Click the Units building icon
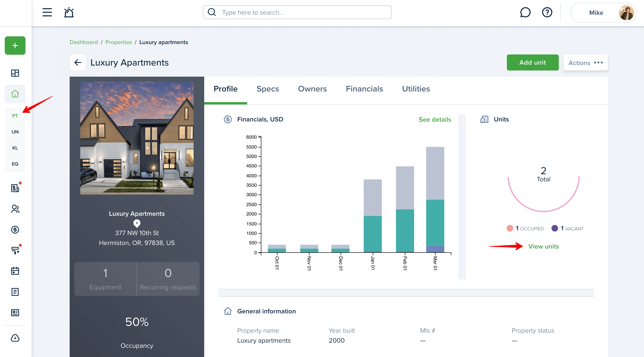 coord(484,119)
